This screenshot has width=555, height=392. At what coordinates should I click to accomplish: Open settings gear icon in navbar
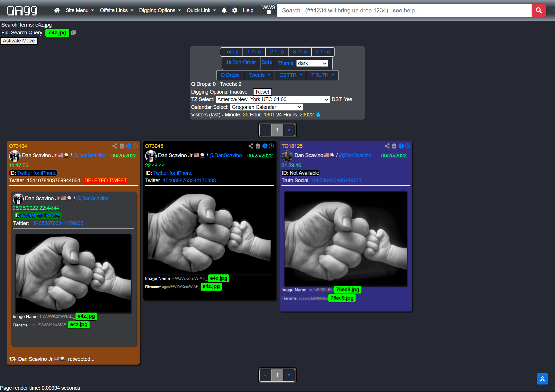click(x=235, y=10)
